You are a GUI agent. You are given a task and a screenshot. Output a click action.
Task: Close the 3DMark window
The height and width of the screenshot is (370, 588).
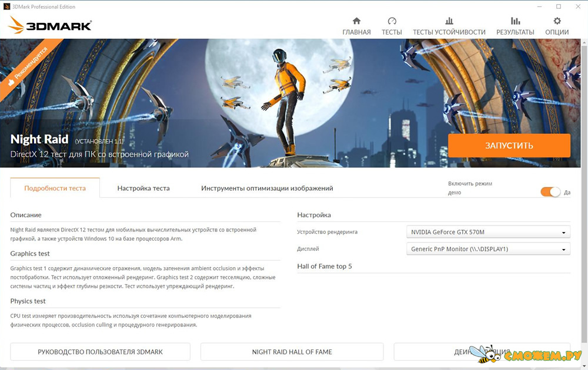point(578,6)
